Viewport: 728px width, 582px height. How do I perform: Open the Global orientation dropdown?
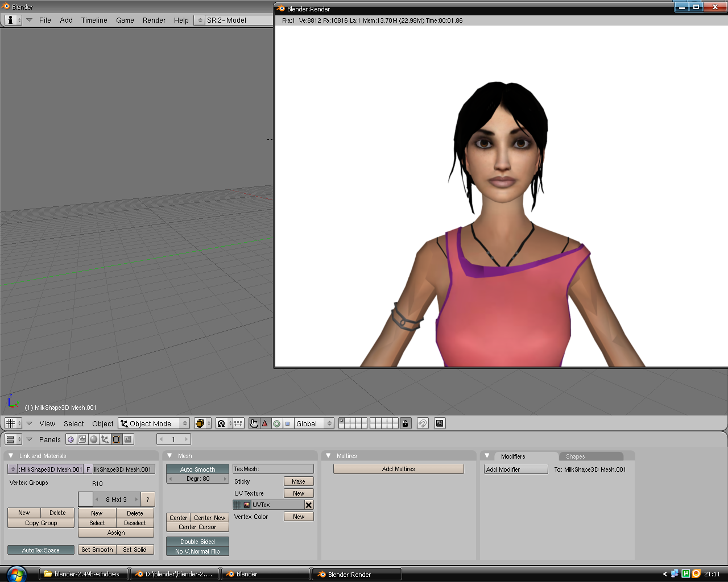[313, 423]
